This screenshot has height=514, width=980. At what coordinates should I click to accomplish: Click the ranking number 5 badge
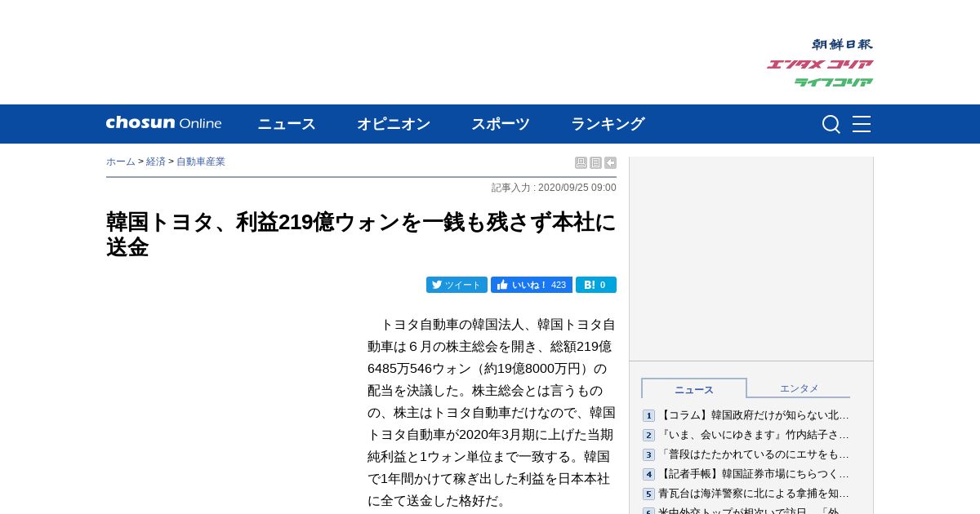pyautogui.click(x=648, y=494)
